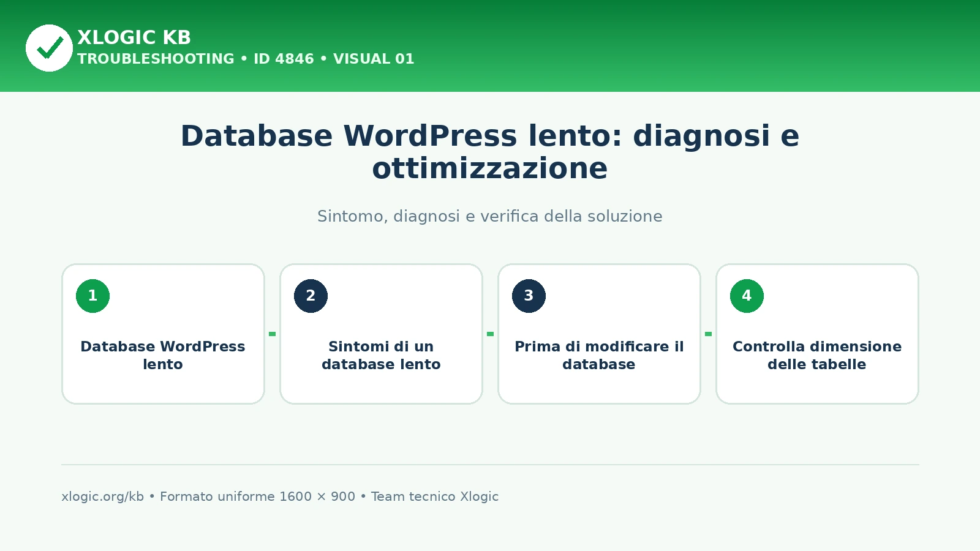This screenshot has width=980, height=551.
Task: Click the navy step 2 circle
Action: pyautogui.click(x=311, y=296)
